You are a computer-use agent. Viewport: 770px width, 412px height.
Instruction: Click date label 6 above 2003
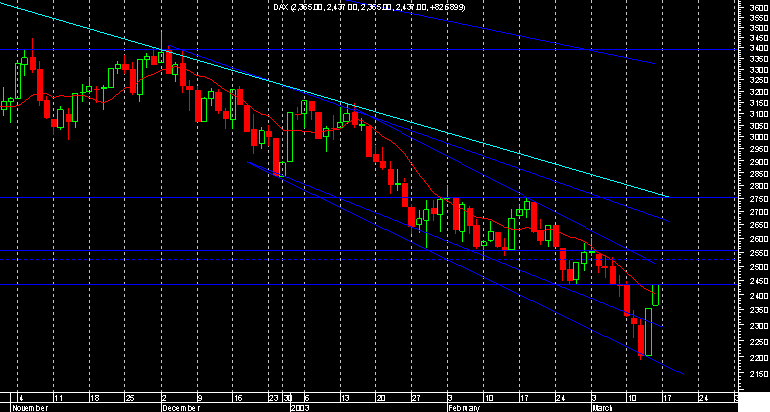click(307, 397)
